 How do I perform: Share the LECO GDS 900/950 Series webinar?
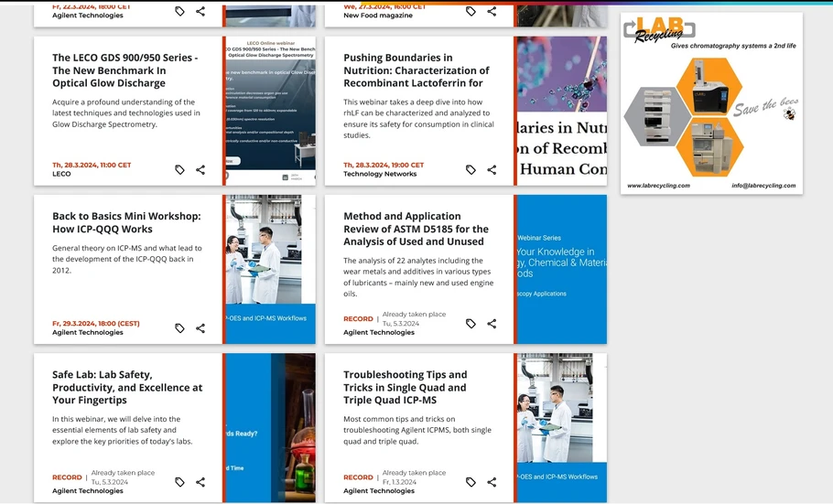pos(200,170)
